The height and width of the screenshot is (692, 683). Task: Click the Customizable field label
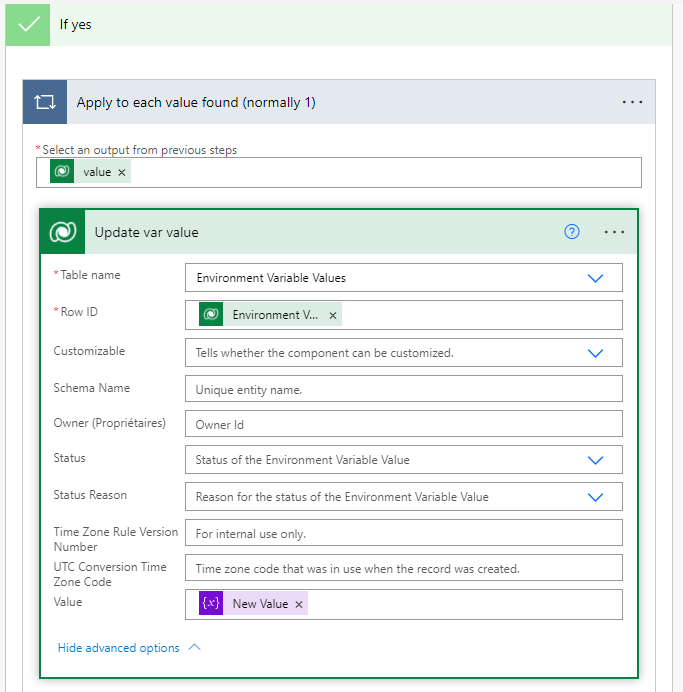89,351
